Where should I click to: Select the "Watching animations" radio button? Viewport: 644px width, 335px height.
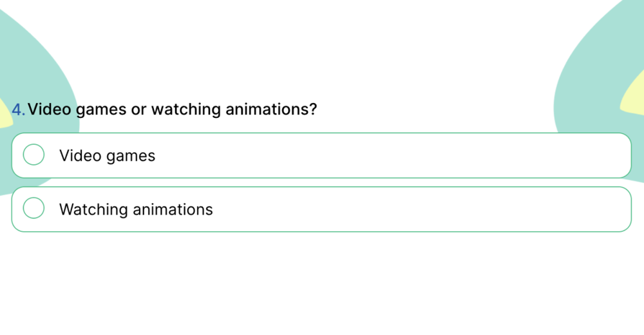pos(33,208)
